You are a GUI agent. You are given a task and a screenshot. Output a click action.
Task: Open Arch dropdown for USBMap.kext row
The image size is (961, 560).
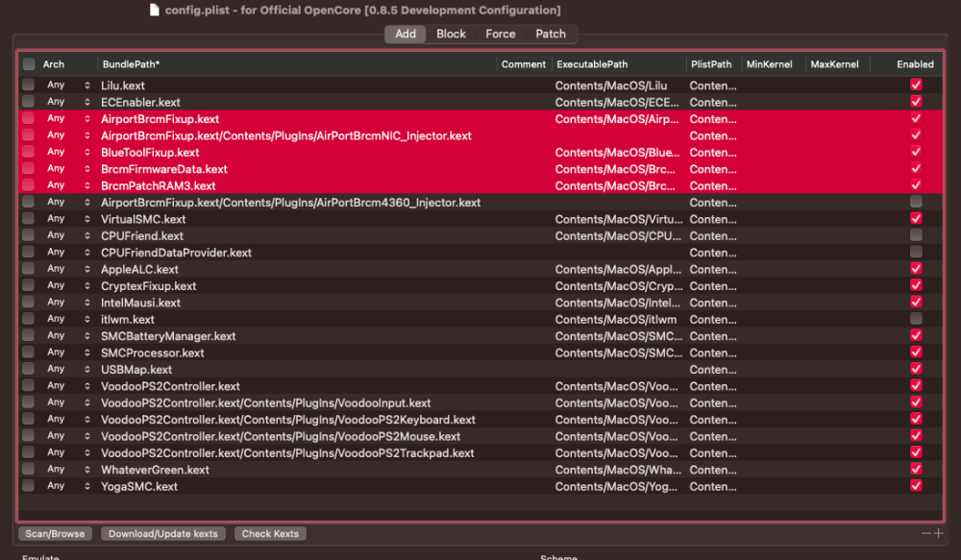pos(87,370)
